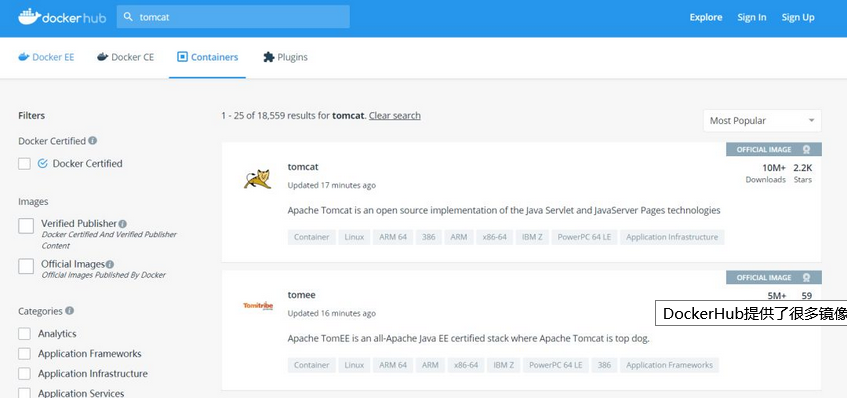847x398 pixels.
Task: Click the tomcat card IBM Z tag
Action: click(x=532, y=237)
